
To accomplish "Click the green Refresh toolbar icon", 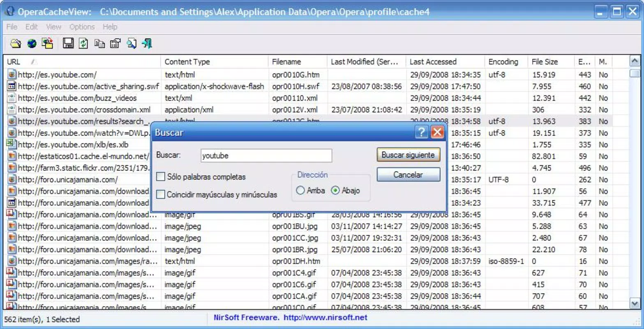I will (83, 44).
